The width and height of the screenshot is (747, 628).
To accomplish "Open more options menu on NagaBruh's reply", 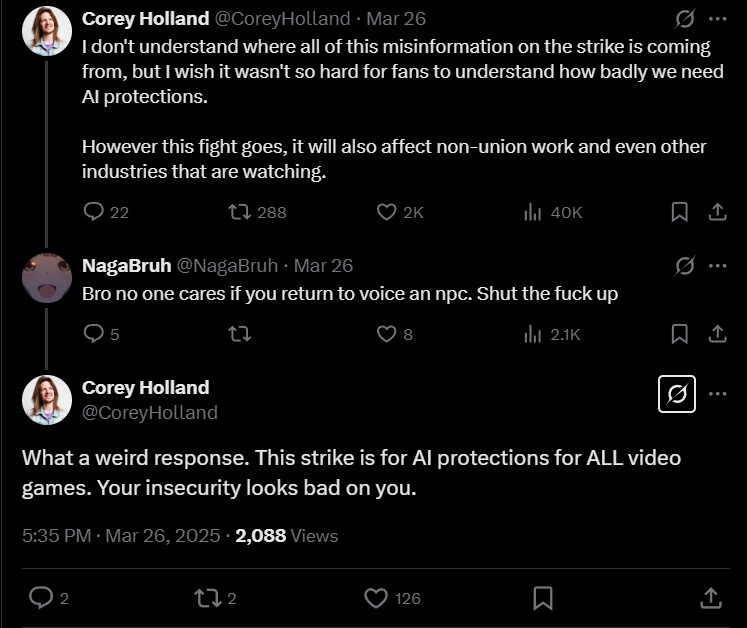I will click(717, 266).
